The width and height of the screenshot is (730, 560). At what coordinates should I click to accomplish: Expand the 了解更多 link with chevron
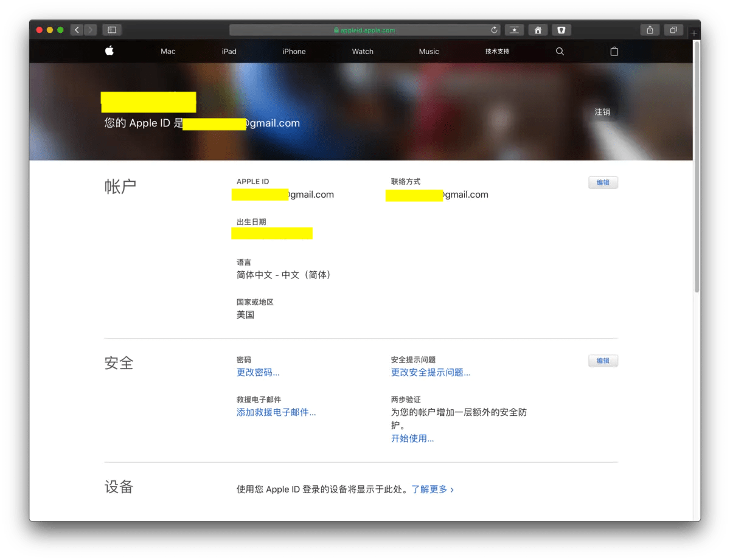432,489
